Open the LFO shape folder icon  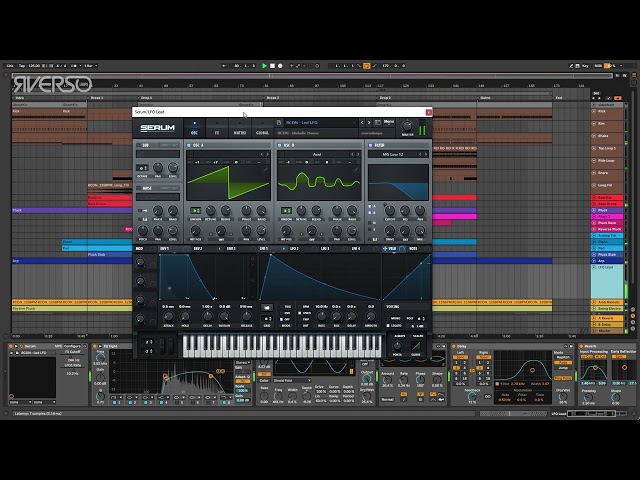[x=267, y=307]
